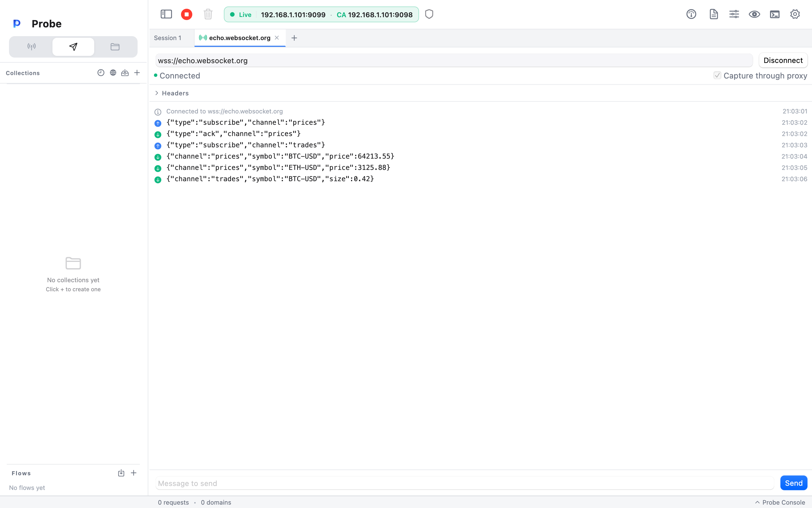This screenshot has width=812, height=508.
Task: Click the Connected status label
Action: [x=180, y=76]
